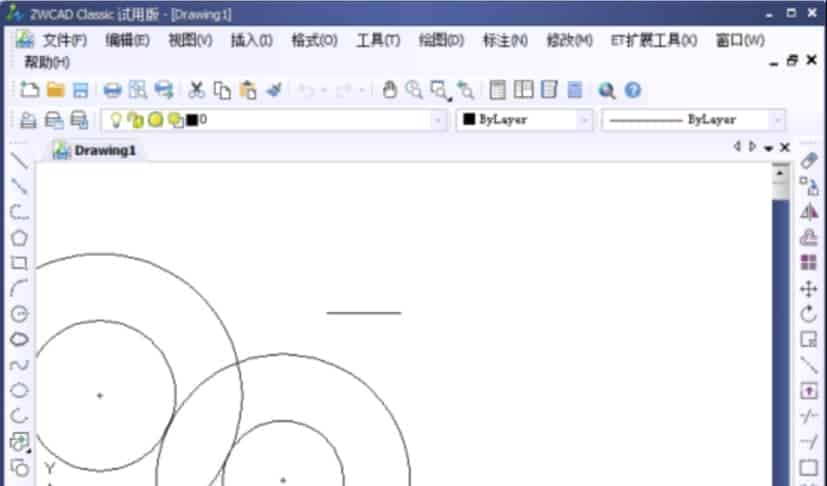Open Print Preview icon
827x486 pixels.
pyautogui.click(x=138, y=90)
